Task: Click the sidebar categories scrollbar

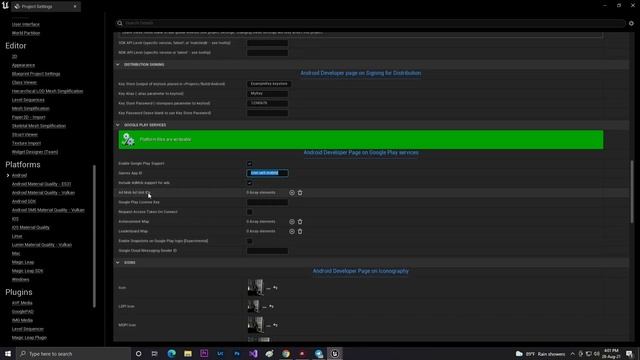Action: (95, 236)
